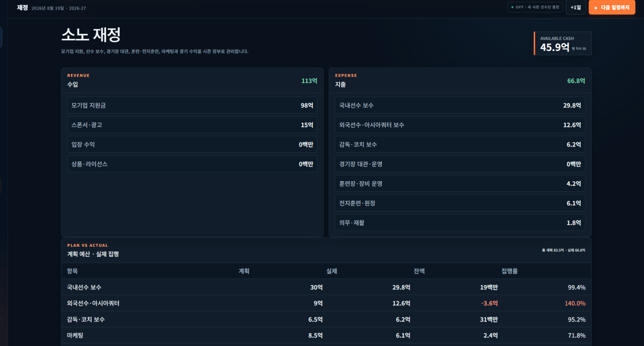This screenshot has height=346, width=644.
Task: Click the AVAILABLE CASH 45.9억 card
Action: point(562,44)
